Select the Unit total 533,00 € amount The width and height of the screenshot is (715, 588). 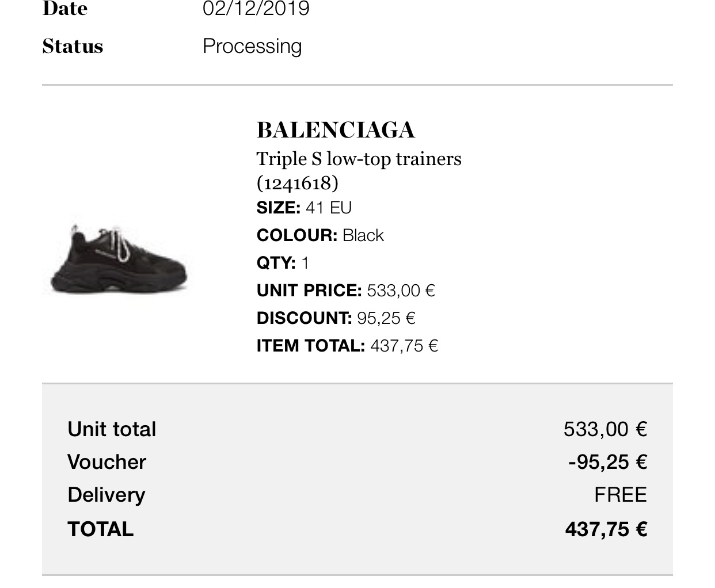coord(605,429)
